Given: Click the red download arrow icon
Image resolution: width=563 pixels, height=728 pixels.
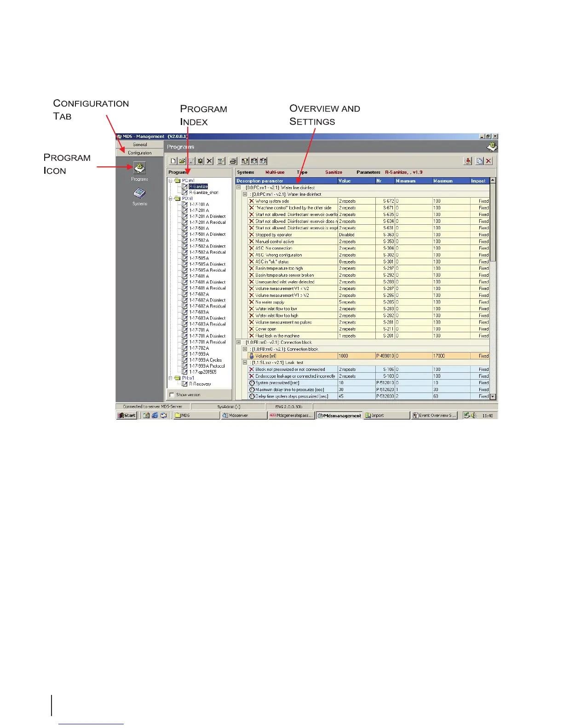Looking at the screenshot, I should point(468,161).
